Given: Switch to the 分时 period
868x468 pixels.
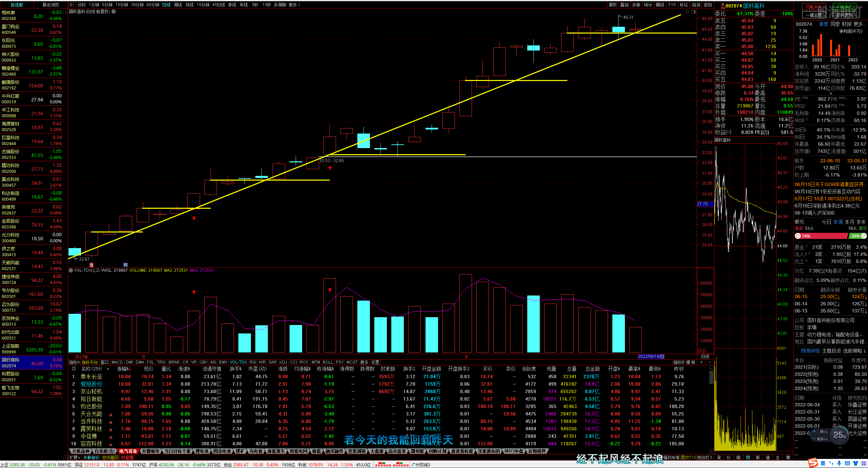Looking at the screenshot, I should pyautogui.click(x=81, y=5).
